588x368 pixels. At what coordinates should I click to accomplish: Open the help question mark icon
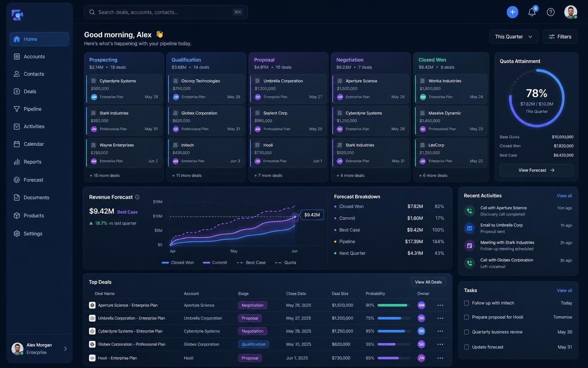(x=550, y=12)
